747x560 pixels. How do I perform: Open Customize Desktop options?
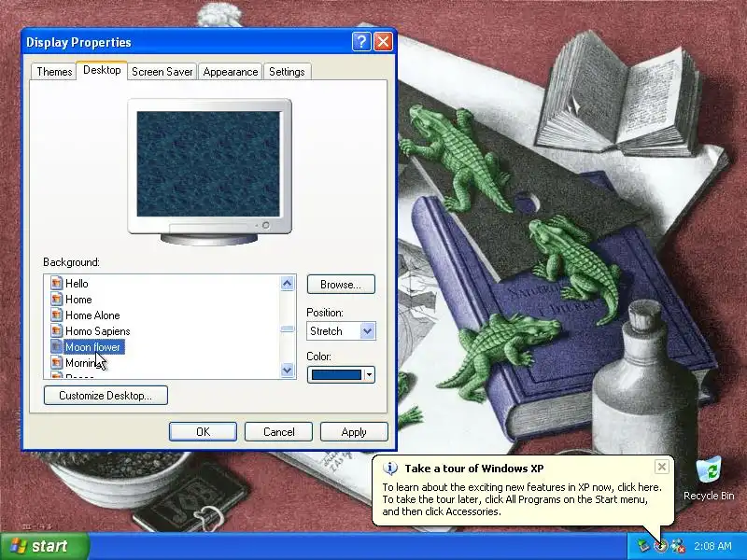[106, 395]
